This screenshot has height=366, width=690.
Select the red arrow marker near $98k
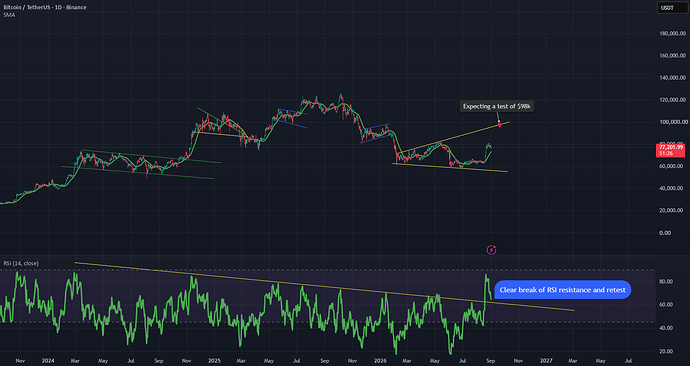click(x=499, y=124)
